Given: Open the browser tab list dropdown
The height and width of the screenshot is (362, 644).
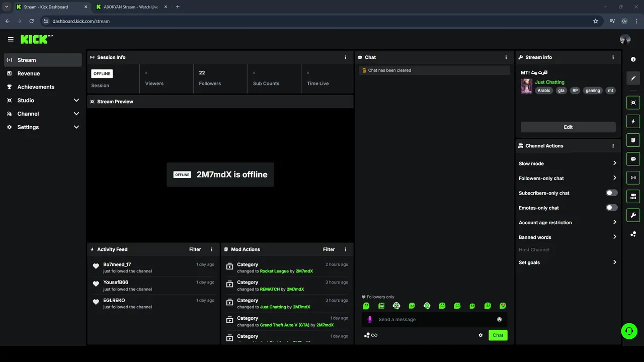Looking at the screenshot, I should click(x=7, y=7).
